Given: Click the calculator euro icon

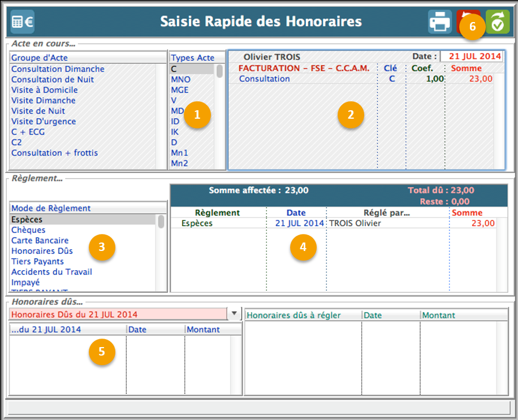Looking at the screenshot, I should [x=23, y=22].
